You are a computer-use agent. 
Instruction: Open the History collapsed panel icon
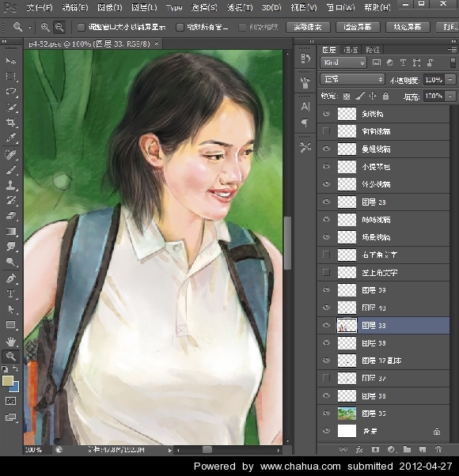(x=305, y=59)
